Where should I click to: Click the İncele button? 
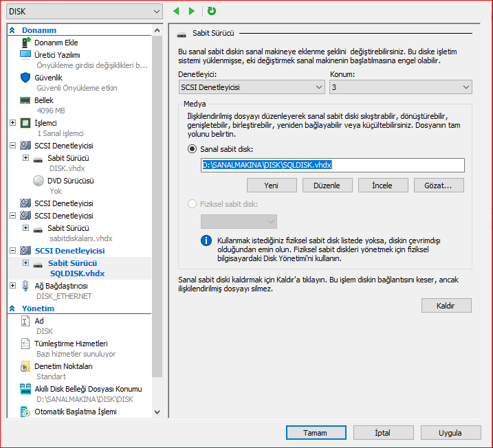click(x=383, y=186)
